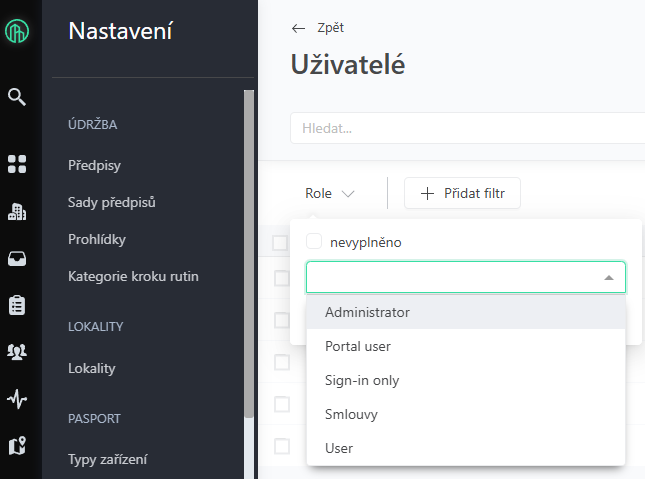
Task: Toggle the select-all checkbox in table header
Action: tap(280, 243)
